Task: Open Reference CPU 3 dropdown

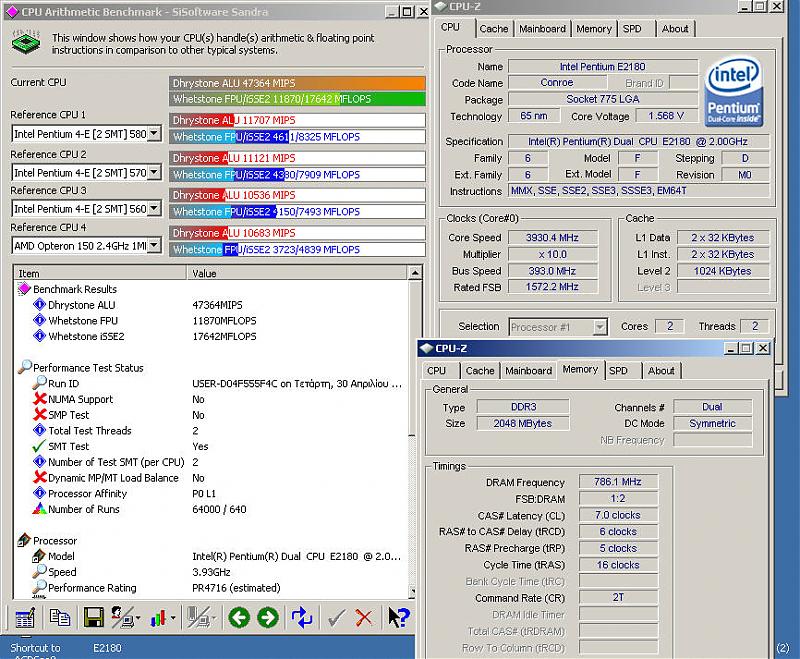Action: coord(154,208)
